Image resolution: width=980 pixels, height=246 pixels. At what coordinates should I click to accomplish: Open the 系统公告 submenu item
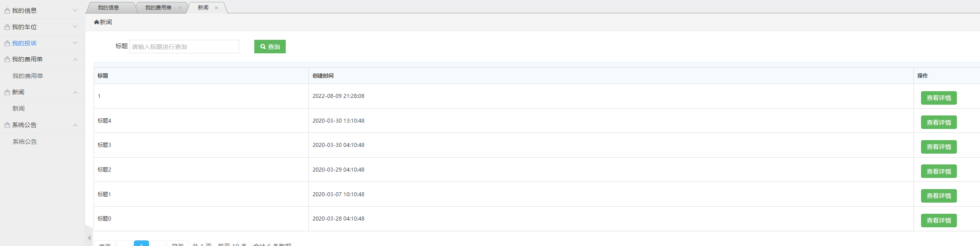(25, 142)
